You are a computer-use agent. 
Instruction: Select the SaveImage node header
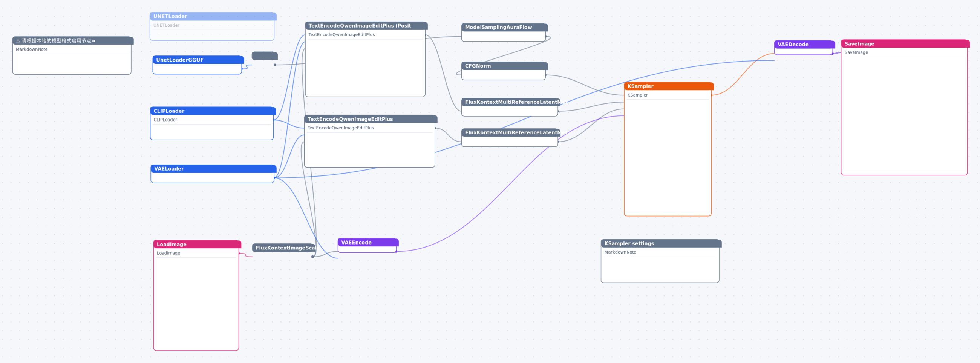click(905, 44)
